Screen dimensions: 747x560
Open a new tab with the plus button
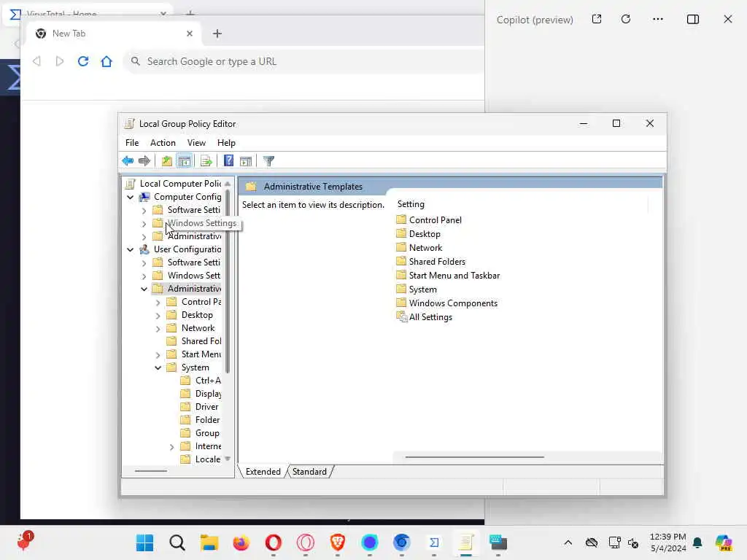(217, 34)
